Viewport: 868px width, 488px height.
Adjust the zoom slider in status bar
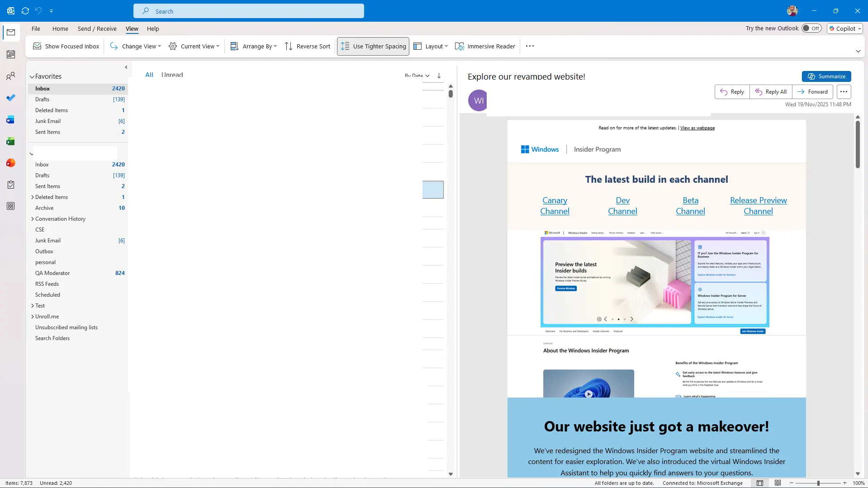pyautogui.click(x=818, y=483)
